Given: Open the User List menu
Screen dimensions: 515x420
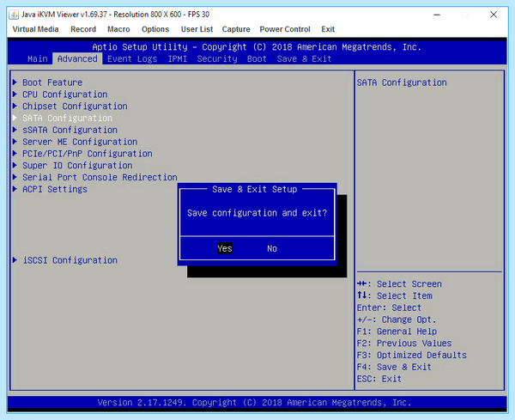Looking at the screenshot, I should point(197,29).
